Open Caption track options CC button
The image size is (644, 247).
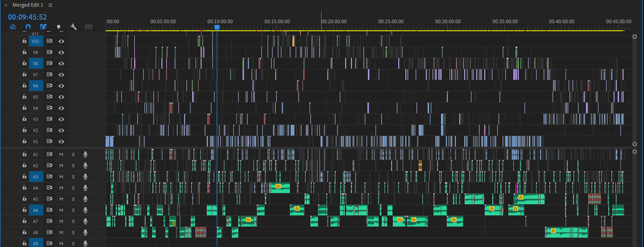pyautogui.click(x=89, y=26)
